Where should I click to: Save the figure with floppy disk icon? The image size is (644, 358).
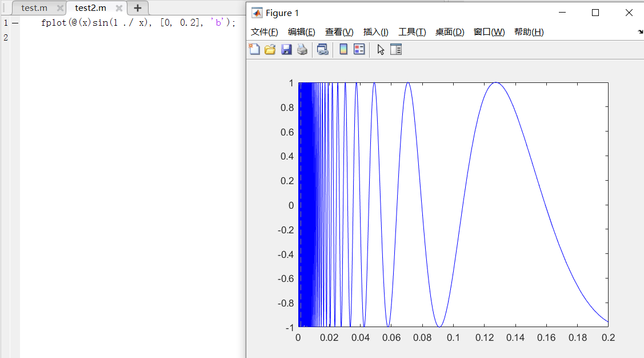pos(286,50)
